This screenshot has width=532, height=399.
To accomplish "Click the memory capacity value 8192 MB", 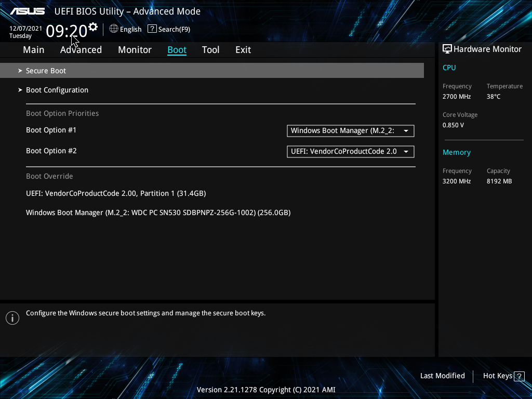I will [x=499, y=181].
